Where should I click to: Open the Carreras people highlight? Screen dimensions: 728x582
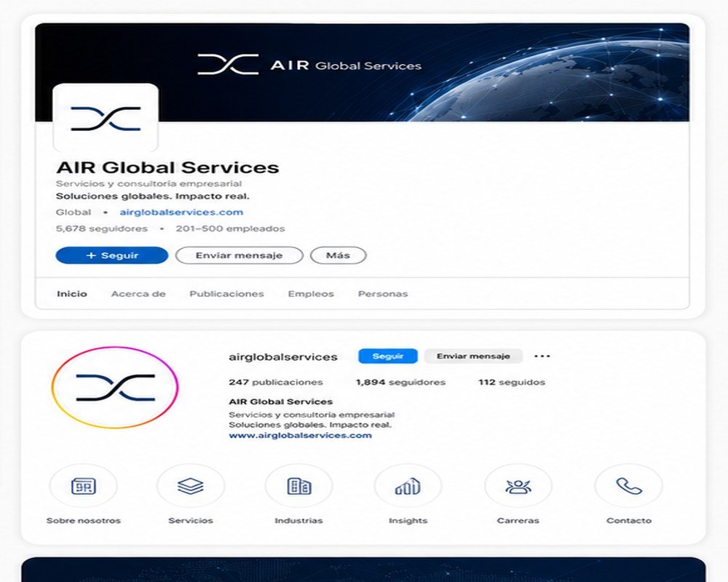pos(518,486)
